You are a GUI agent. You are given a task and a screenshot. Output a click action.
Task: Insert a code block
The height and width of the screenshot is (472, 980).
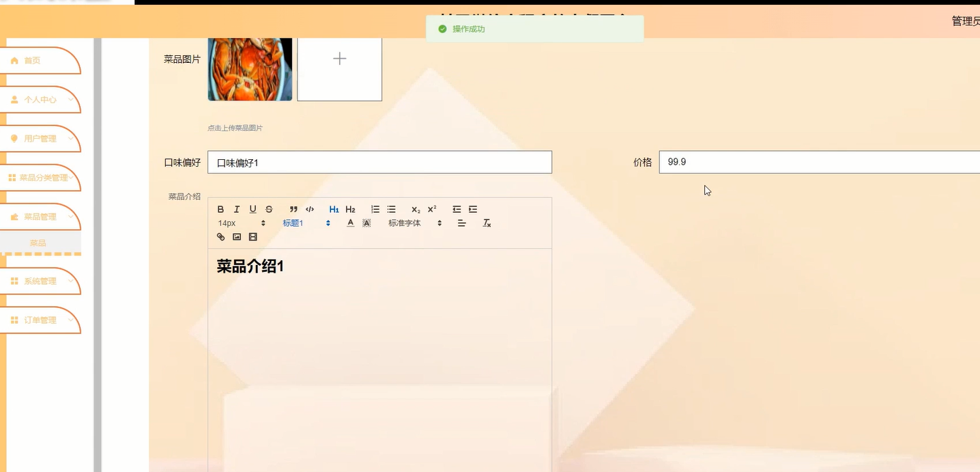[310, 209]
